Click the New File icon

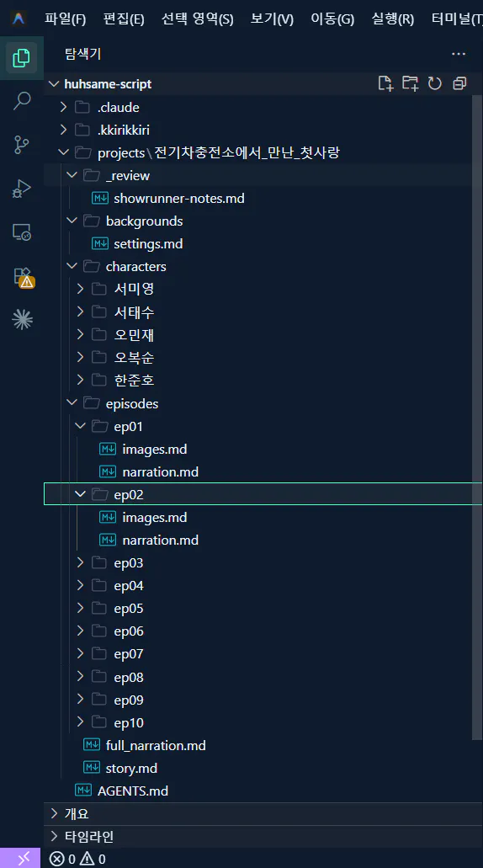click(x=385, y=83)
